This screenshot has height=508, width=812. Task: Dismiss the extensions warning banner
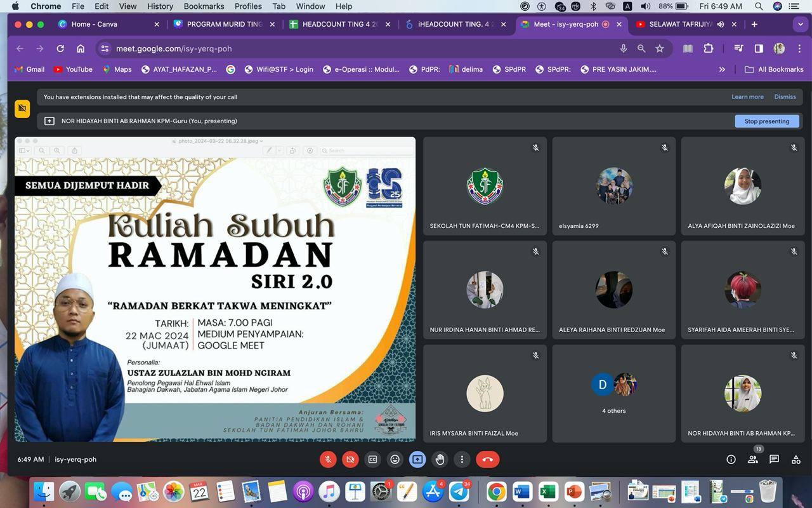coord(785,97)
